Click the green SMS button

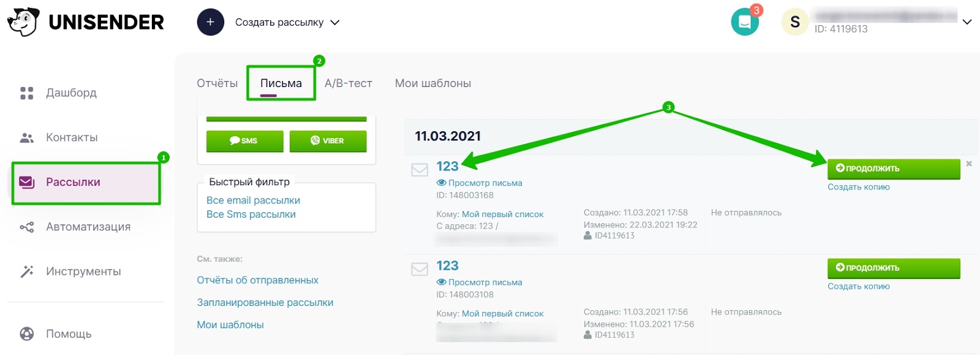click(245, 141)
